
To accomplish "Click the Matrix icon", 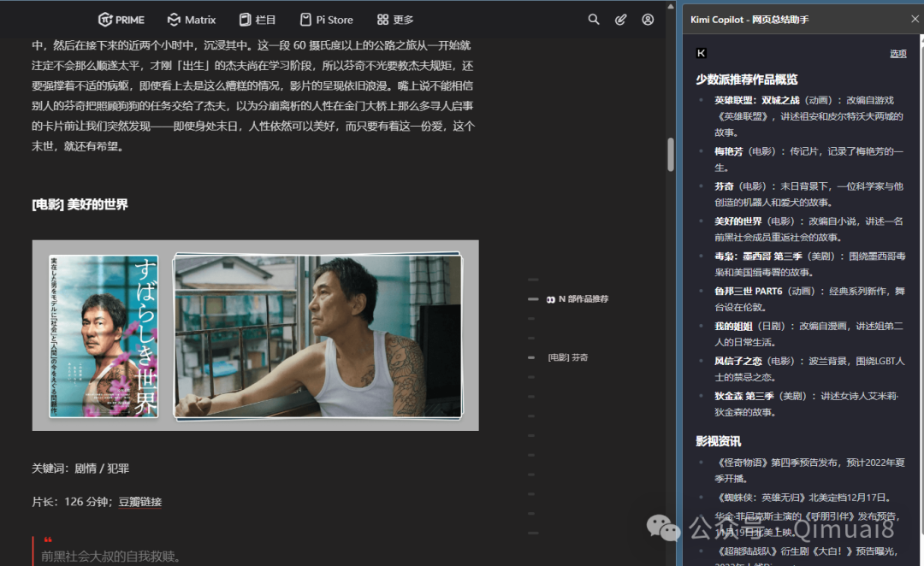I will coord(174,20).
